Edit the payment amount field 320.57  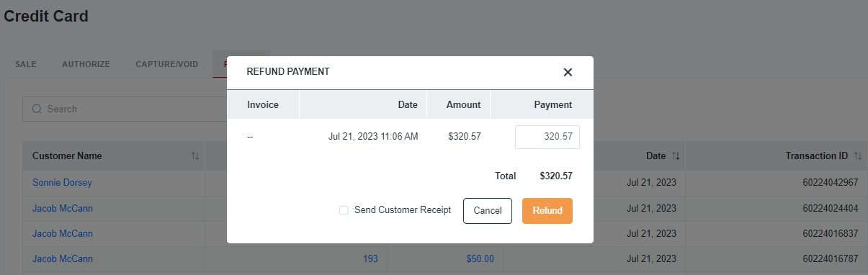547,137
